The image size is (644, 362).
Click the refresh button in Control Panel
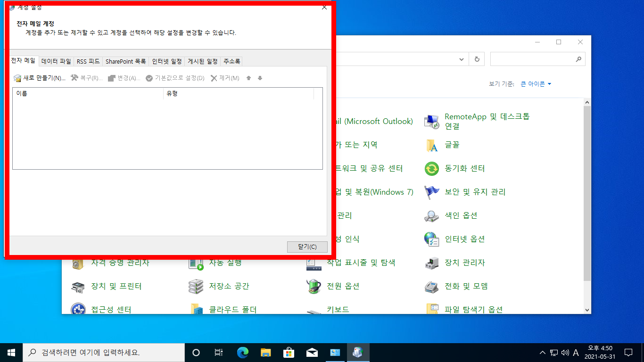[x=477, y=59]
